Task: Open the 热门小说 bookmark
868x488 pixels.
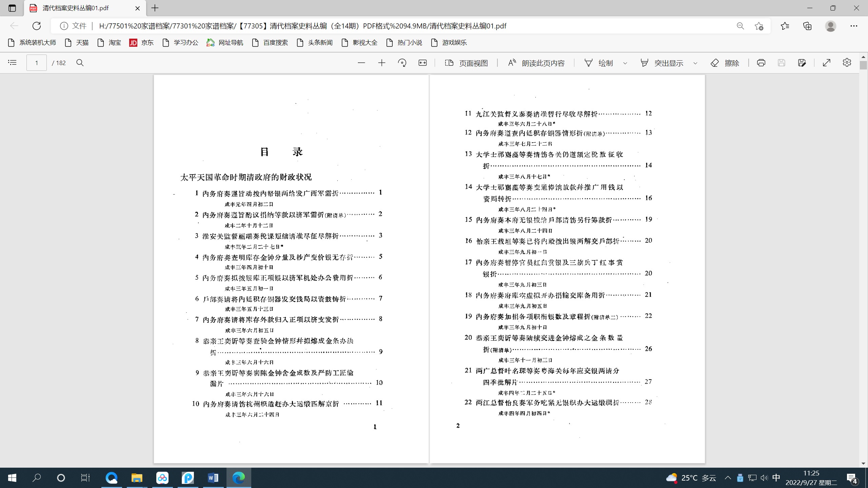Action: [404, 42]
